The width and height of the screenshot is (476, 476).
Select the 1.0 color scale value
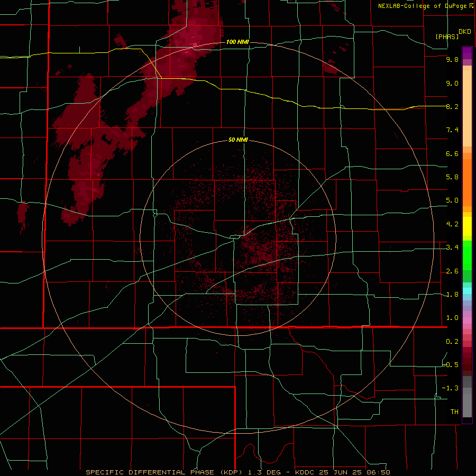coord(452,318)
